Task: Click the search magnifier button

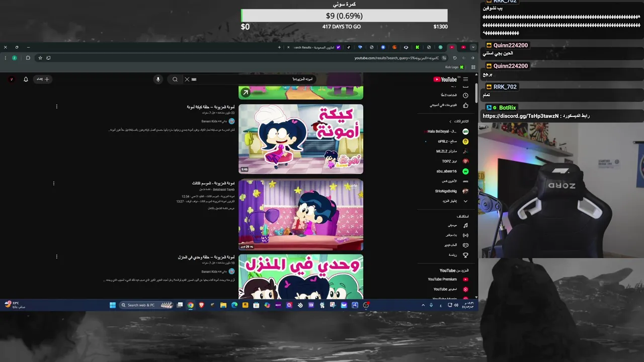Action: [x=175, y=79]
